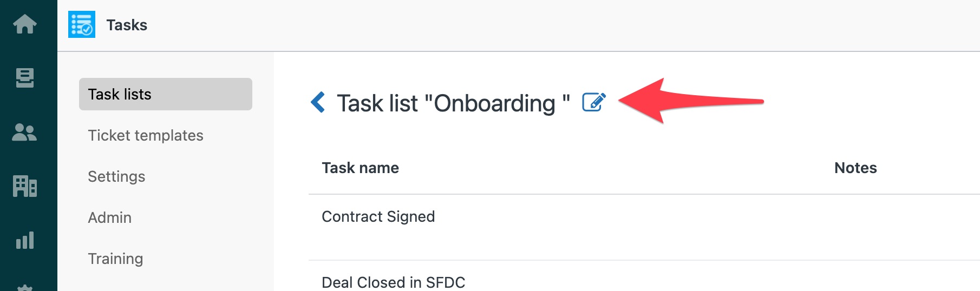Open Ticket templates section
Image resolution: width=980 pixels, height=291 pixels.
tap(146, 135)
